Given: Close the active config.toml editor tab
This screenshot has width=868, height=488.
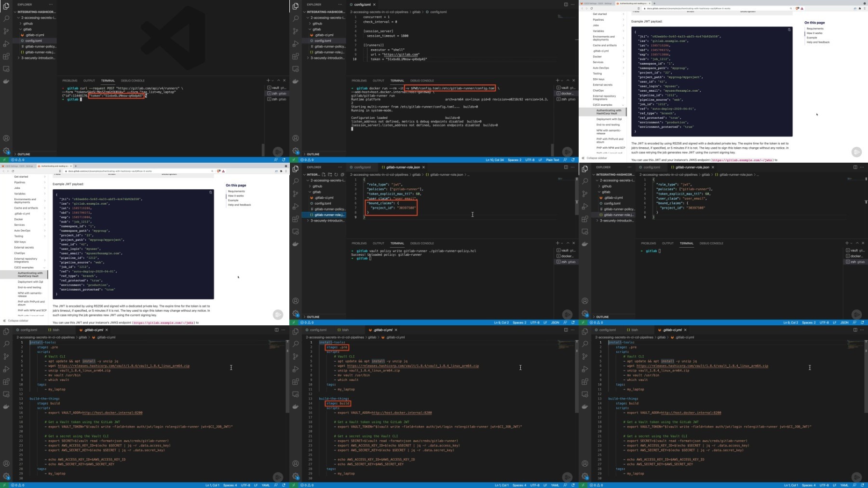Looking at the screenshot, I should tap(374, 4).
